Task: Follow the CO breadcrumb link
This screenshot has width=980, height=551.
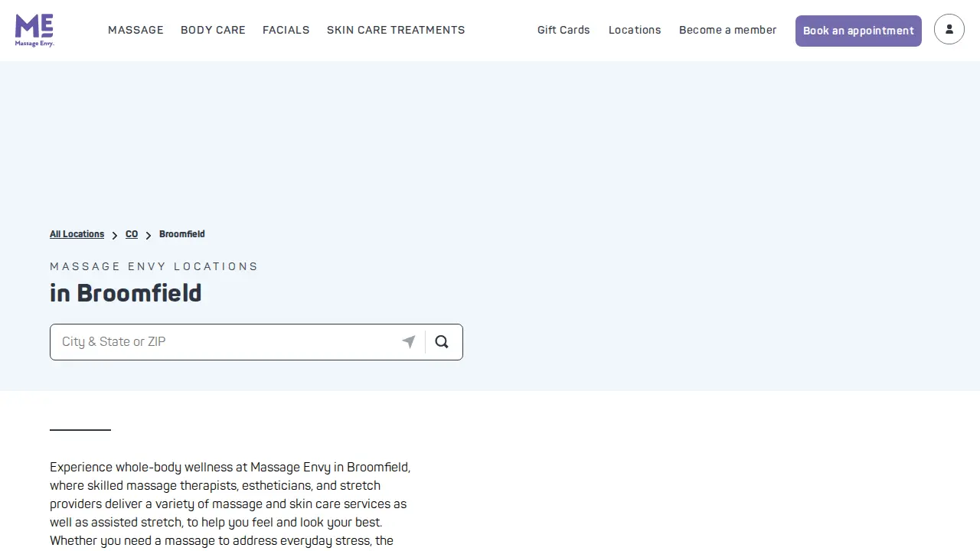Action: click(x=132, y=234)
